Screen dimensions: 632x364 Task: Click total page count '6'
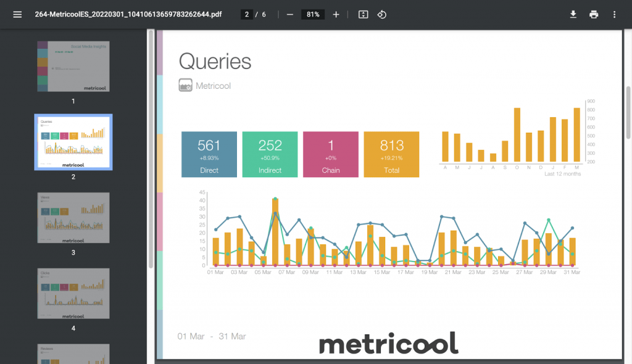(264, 15)
